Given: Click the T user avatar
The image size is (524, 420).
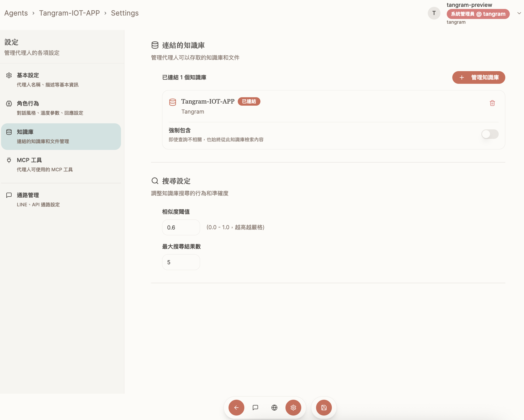Looking at the screenshot, I should pyautogui.click(x=434, y=13).
